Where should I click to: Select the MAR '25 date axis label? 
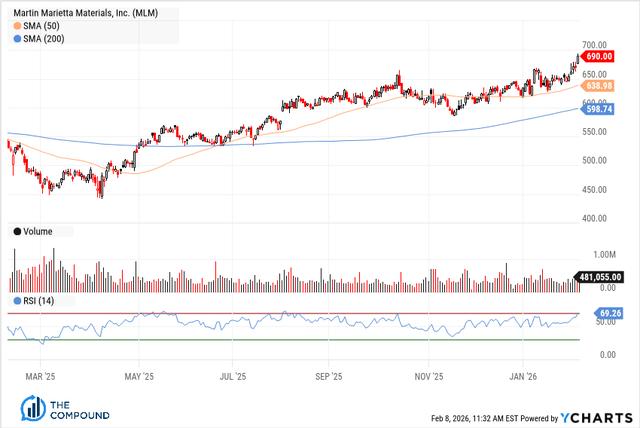(x=40, y=377)
